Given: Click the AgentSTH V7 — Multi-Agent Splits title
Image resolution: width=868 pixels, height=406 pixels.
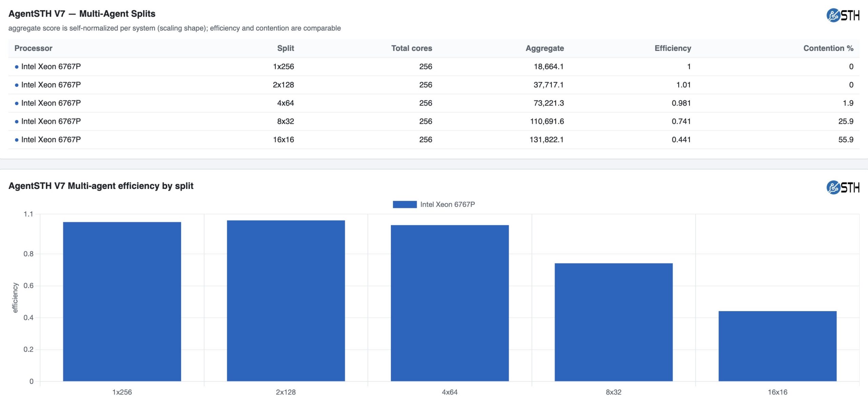Looking at the screenshot, I should (82, 14).
